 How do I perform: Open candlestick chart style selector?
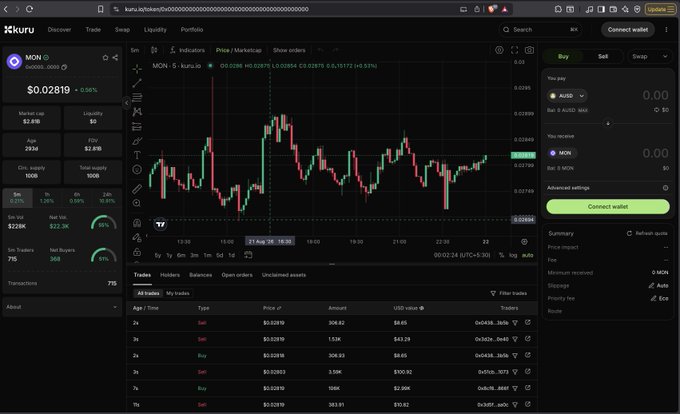pos(154,50)
